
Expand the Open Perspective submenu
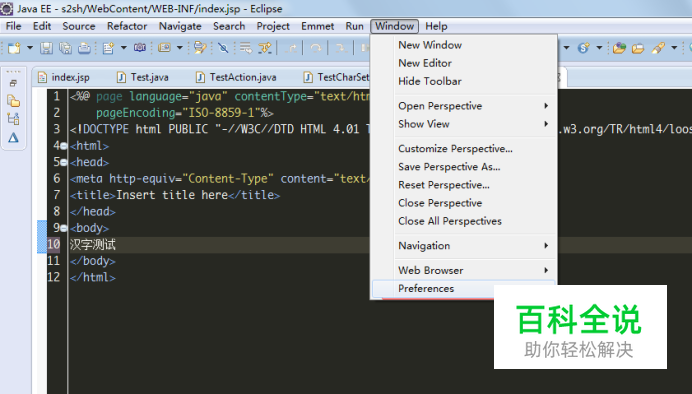coord(463,106)
